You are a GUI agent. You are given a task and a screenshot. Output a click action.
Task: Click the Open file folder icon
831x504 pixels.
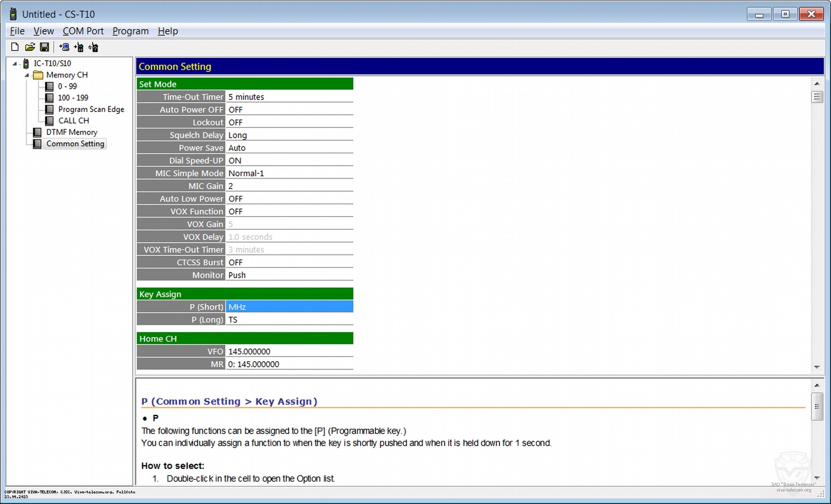[x=30, y=47]
